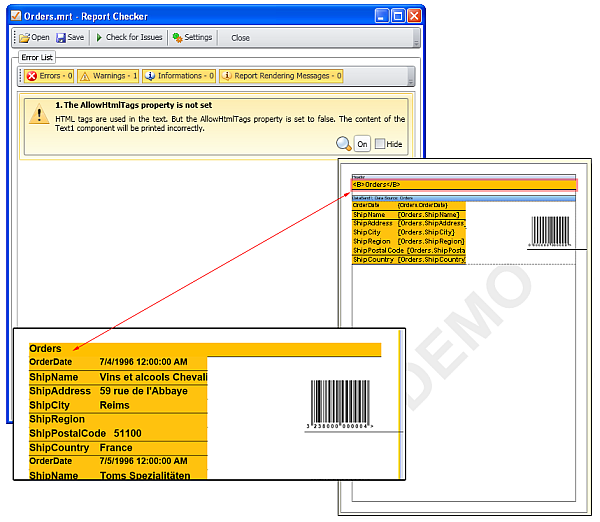Open the Settings dialog
Viewport: 600px width, 522px height.
[192, 38]
